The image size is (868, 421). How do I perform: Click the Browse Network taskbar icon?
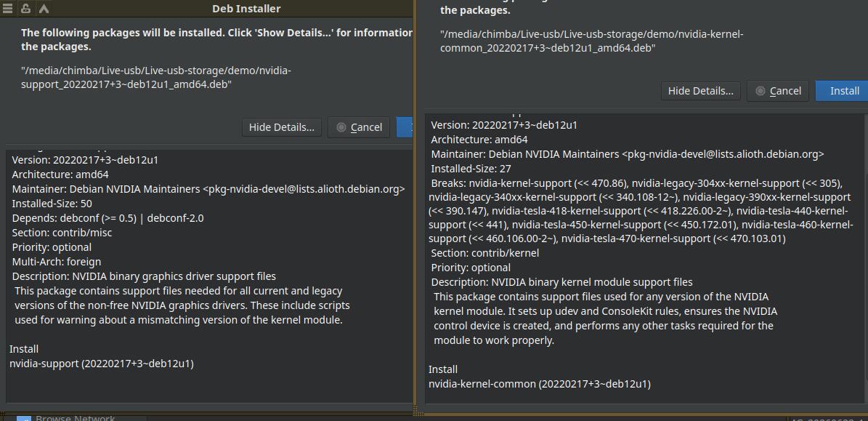click(24, 418)
